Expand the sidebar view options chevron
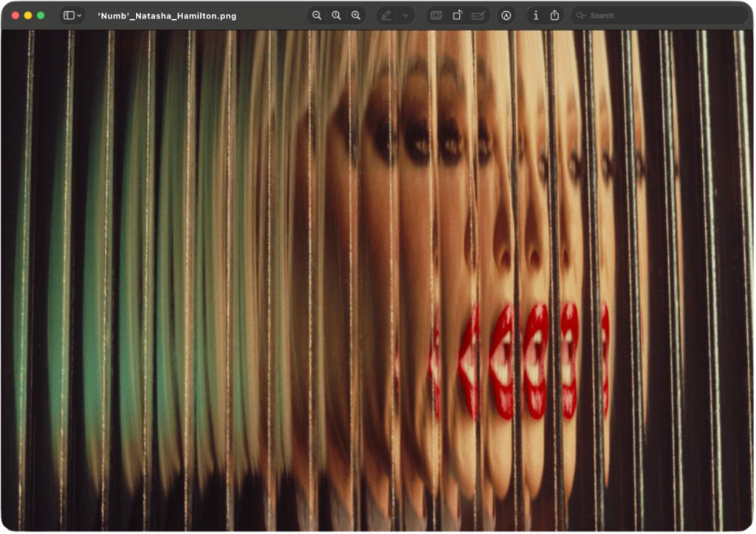This screenshot has width=756, height=534. (x=79, y=16)
